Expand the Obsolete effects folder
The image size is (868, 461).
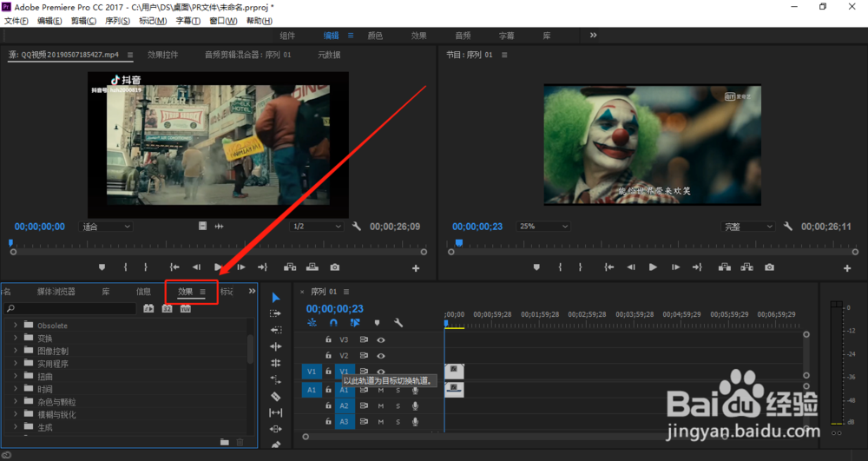point(16,325)
